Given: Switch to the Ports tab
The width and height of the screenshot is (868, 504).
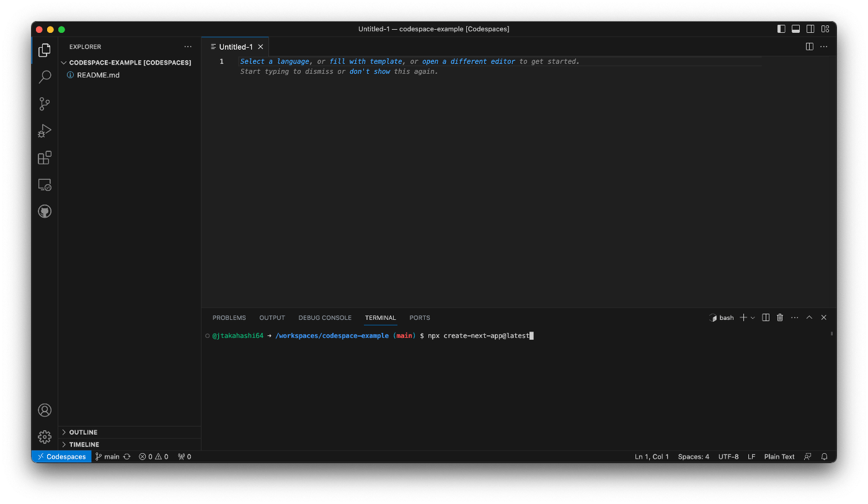Looking at the screenshot, I should point(420,317).
